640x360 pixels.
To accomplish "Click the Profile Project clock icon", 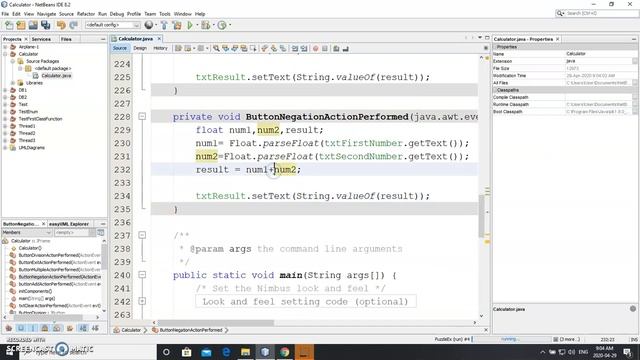I will point(222,25).
